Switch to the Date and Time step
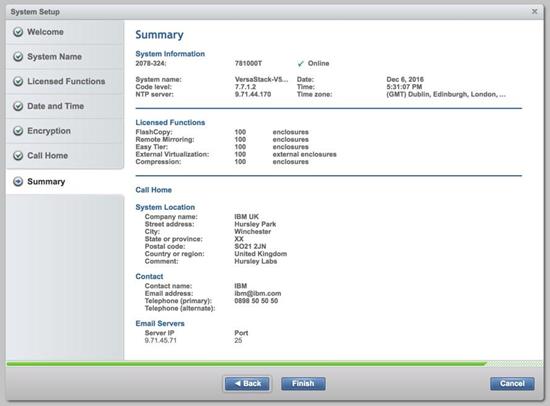 click(65, 106)
